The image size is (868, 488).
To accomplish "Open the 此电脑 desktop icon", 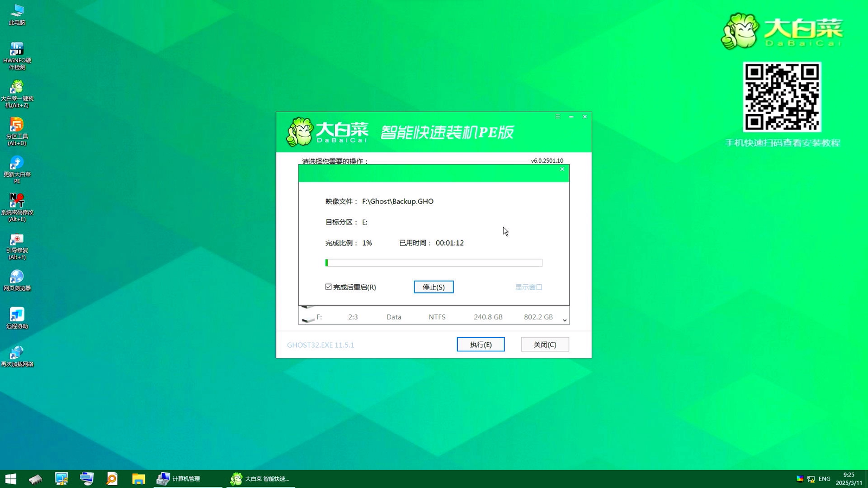I will [17, 15].
